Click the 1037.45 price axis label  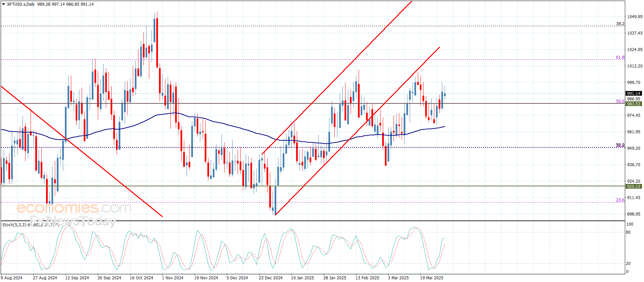point(635,33)
